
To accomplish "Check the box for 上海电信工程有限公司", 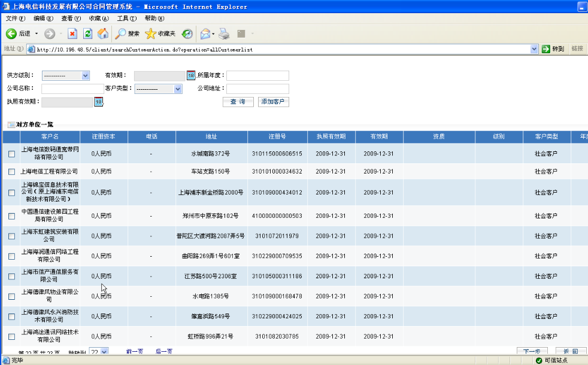I will tap(11, 172).
